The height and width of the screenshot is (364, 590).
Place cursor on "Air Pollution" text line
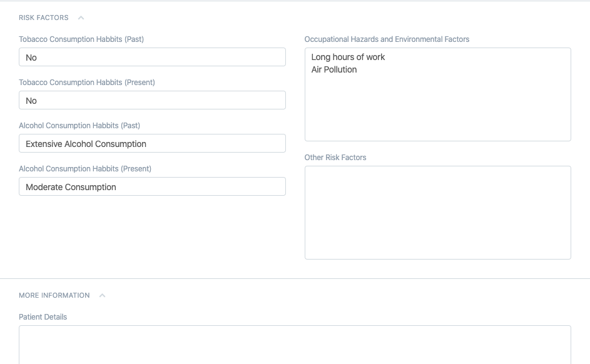(x=334, y=69)
